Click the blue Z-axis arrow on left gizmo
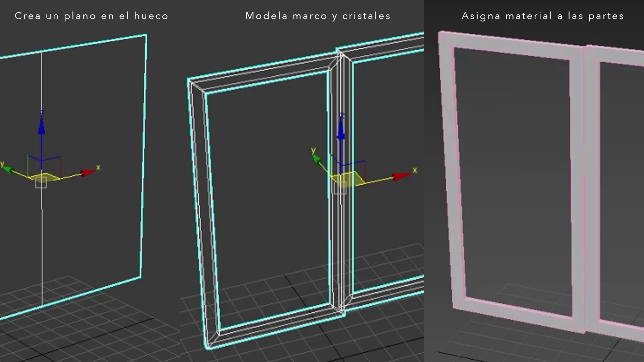 [42, 127]
